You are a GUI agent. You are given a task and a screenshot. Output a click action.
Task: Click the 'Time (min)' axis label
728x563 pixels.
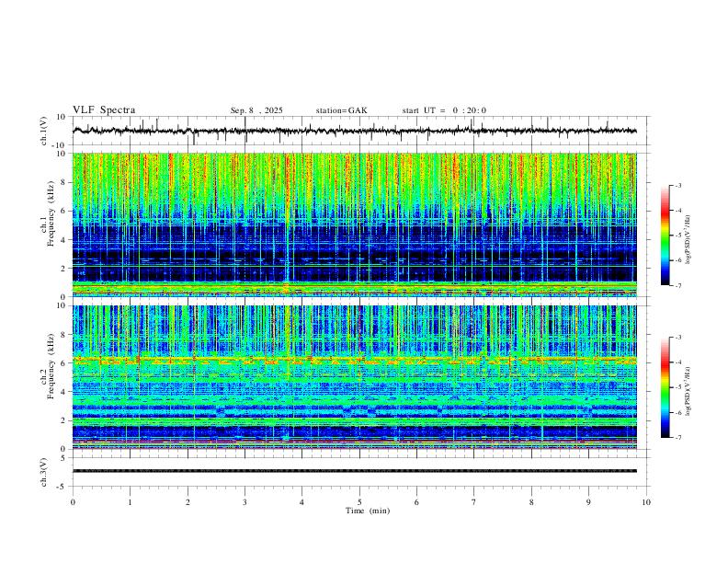click(368, 511)
